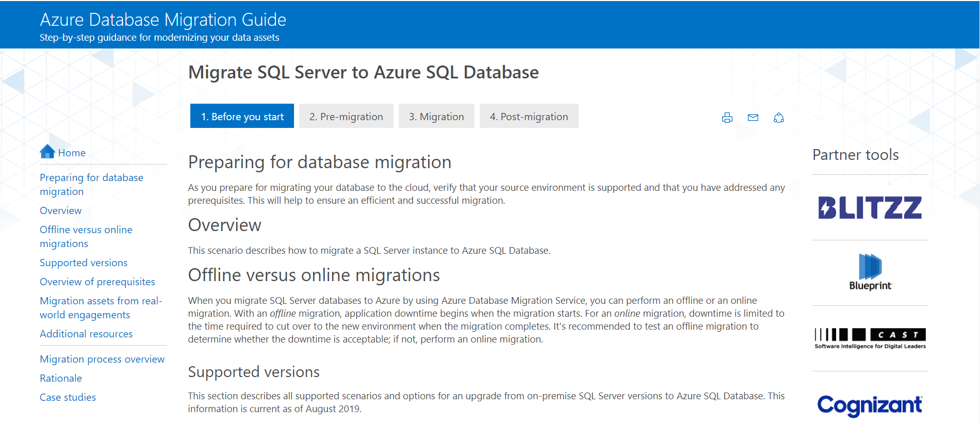Viewport: 980px width, 424px height.
Task: Go to the '3. Migration' tab
Action: coord(436,116)
